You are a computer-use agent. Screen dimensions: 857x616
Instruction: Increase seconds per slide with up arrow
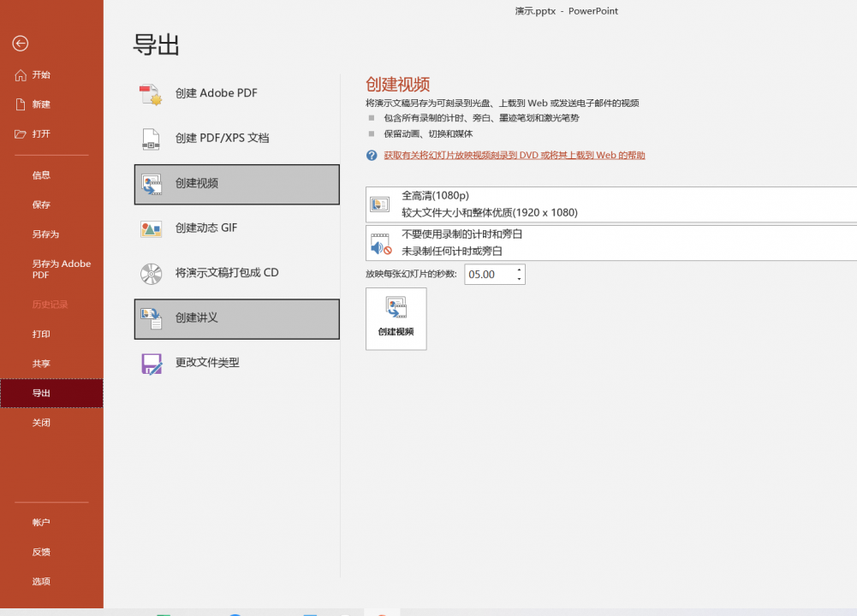(519, 269)
